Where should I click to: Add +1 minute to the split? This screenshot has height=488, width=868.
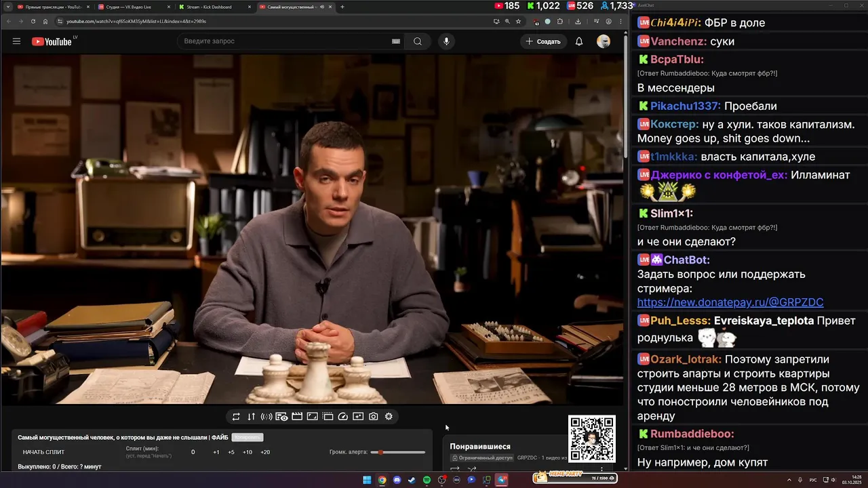(216, 452)
